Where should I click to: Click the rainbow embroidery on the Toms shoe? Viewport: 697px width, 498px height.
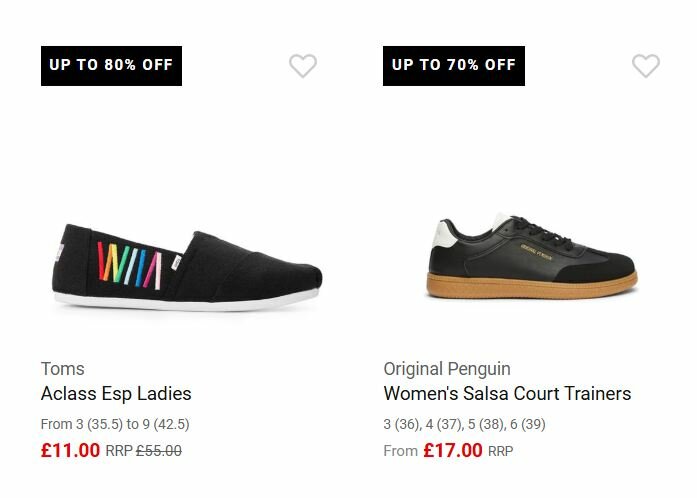(x=127, y=265)
